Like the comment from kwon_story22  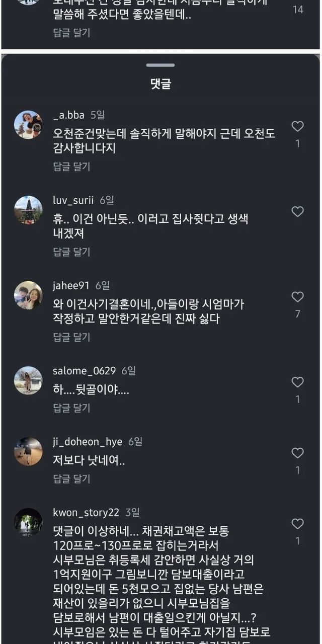point(298,524)
